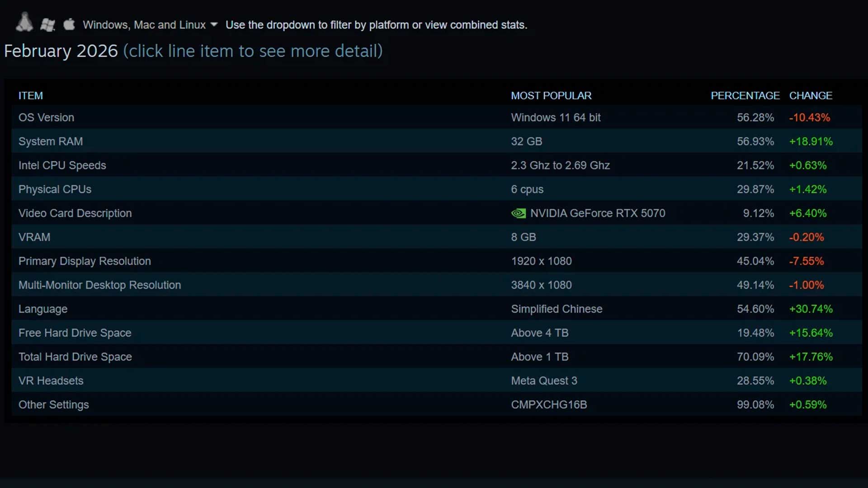Click the Other Settings CMPXCHG16B row
The height and width of the screenshot is (488, 868).
[181, 405]
